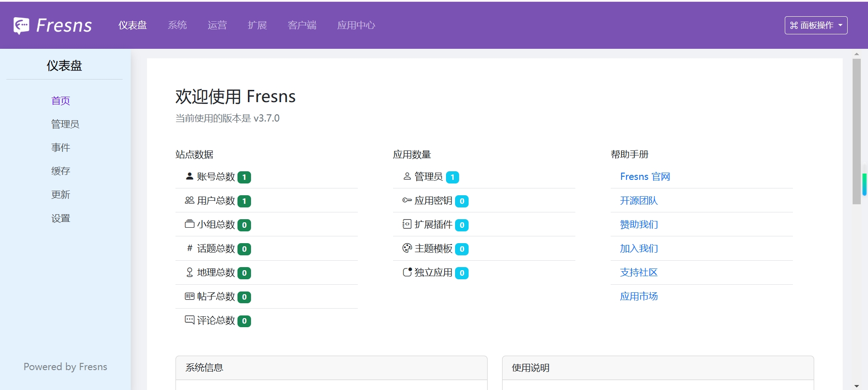Viewport: 868px width, 390px height.
Task: Click the hashtag topic total icon
Action: (190, 248)
